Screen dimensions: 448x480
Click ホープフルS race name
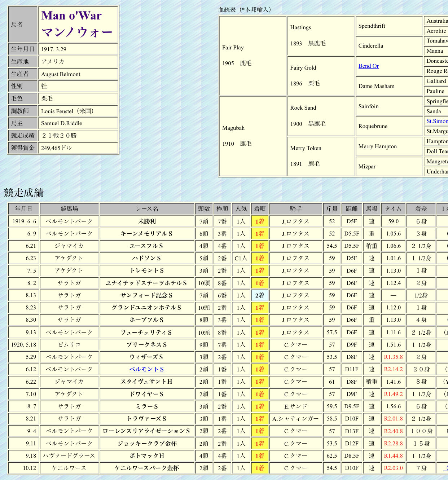coord(147,320)
